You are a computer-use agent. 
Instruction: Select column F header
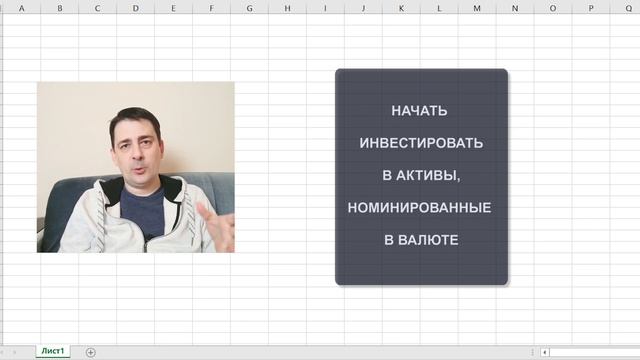click(x=211, y=8)
